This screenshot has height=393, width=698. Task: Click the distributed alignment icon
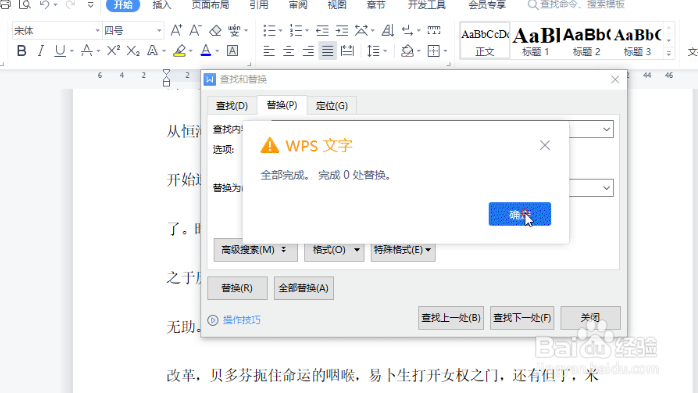347,51
